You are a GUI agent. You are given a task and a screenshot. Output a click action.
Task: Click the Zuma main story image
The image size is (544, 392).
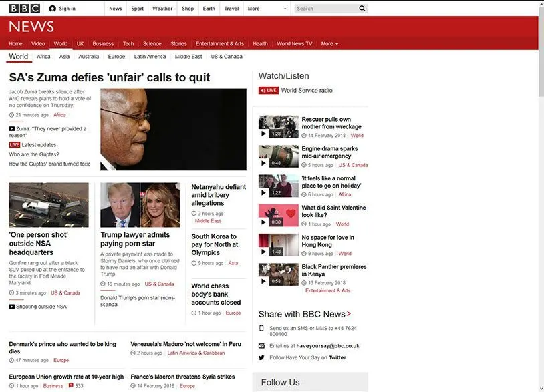pyautogui.click(x=173, y=130)
